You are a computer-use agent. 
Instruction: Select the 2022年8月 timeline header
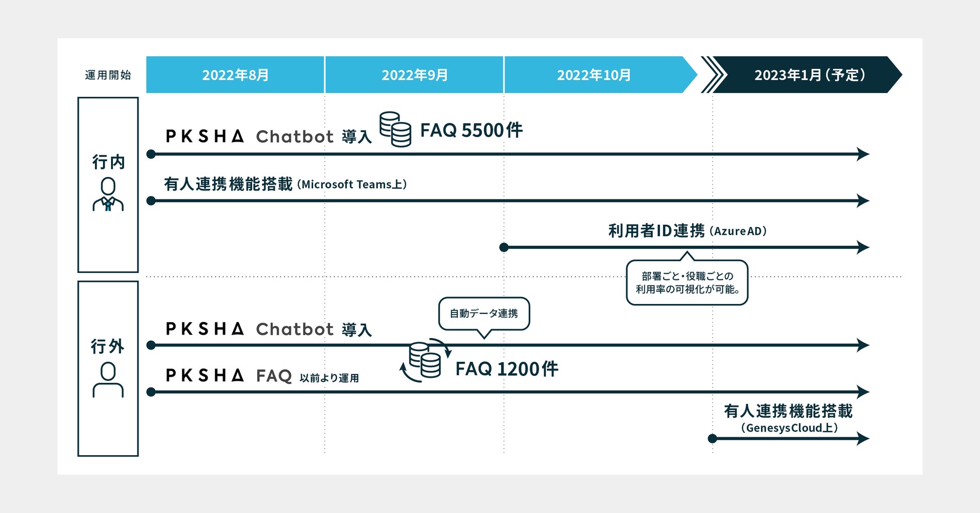[x=235, y=75]
